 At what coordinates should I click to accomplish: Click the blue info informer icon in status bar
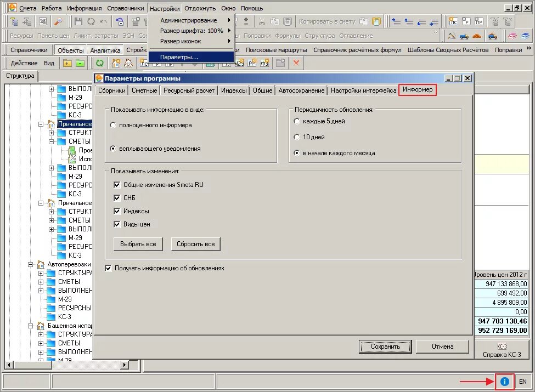coord(505,382)
